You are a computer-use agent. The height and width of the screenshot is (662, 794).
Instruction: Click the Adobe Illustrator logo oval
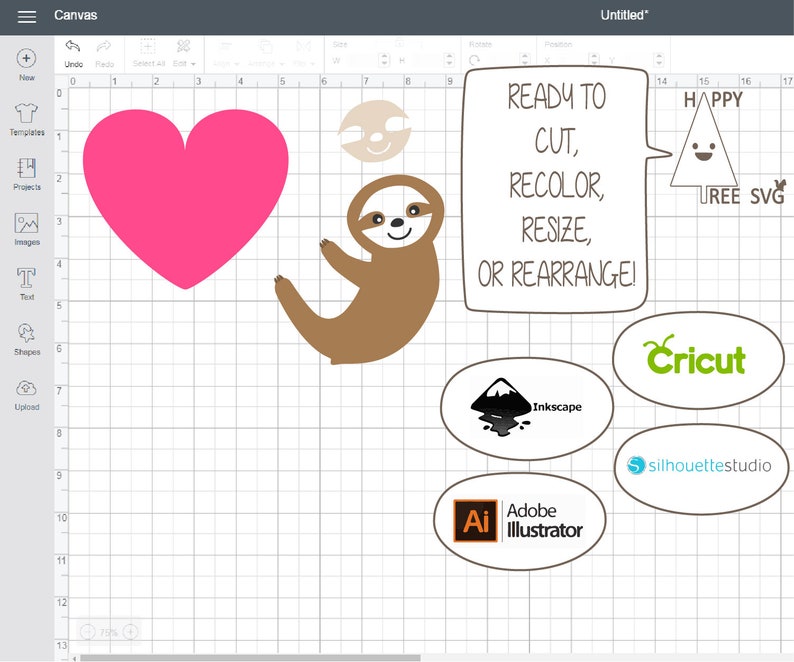coord(520,521)
